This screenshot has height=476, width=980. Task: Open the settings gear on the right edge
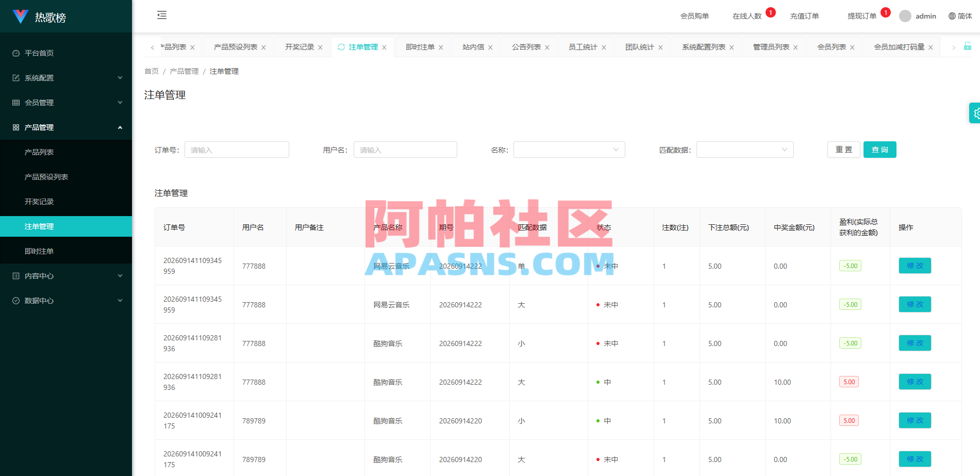(x=975, y=113)
